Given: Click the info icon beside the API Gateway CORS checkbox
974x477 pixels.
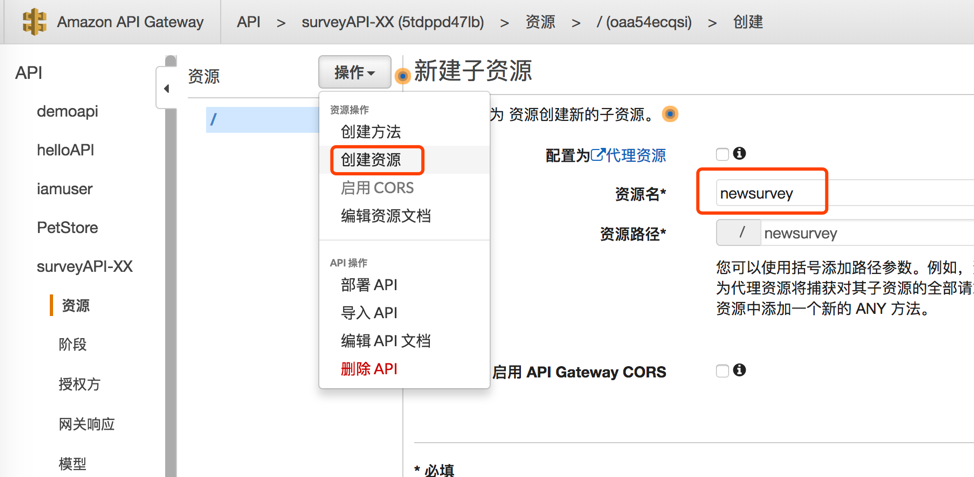Looking at the screenshot, I should pos(739,370).
